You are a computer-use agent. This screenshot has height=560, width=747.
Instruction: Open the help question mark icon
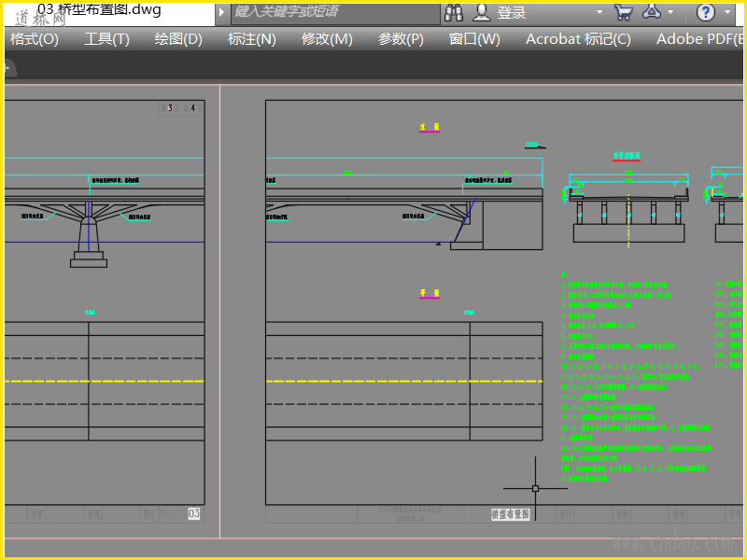[x=706, y=12]
